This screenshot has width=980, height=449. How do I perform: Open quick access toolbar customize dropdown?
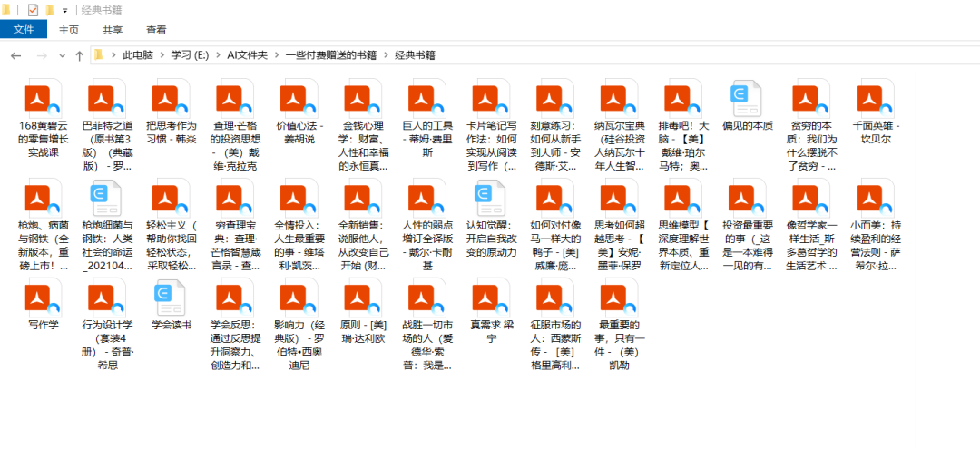point(64,10)
